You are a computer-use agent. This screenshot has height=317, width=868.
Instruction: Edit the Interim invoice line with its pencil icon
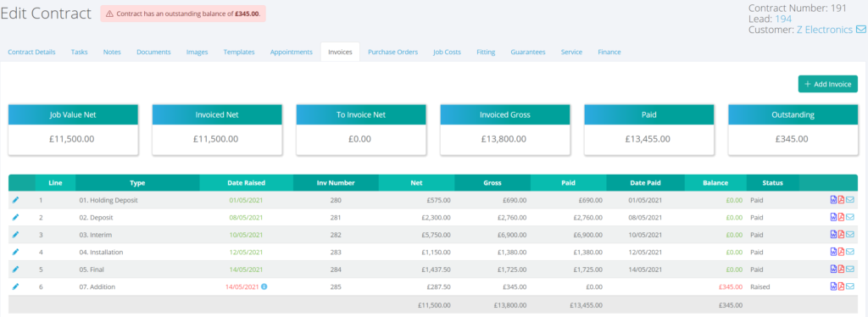(x=15, y=235)
